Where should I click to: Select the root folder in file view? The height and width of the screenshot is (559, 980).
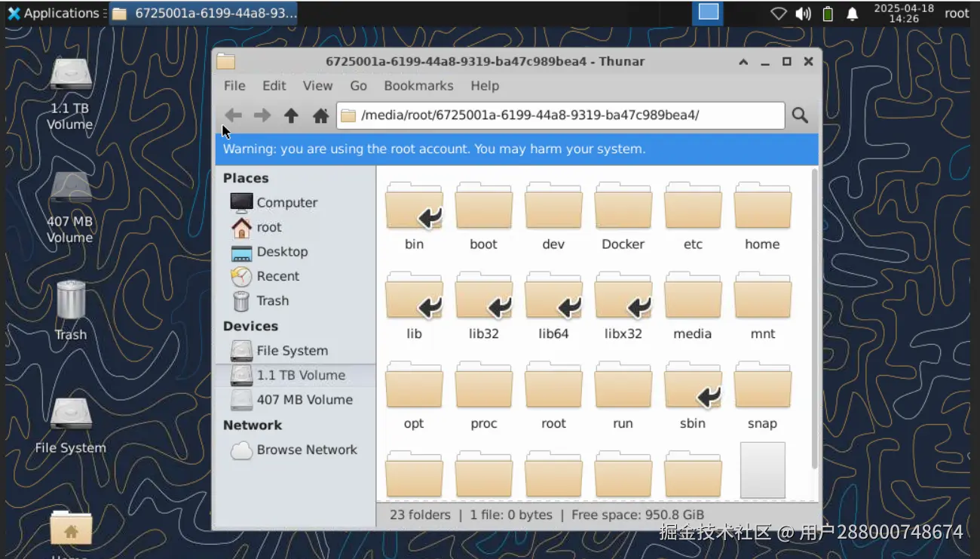[x=553, y=396]
